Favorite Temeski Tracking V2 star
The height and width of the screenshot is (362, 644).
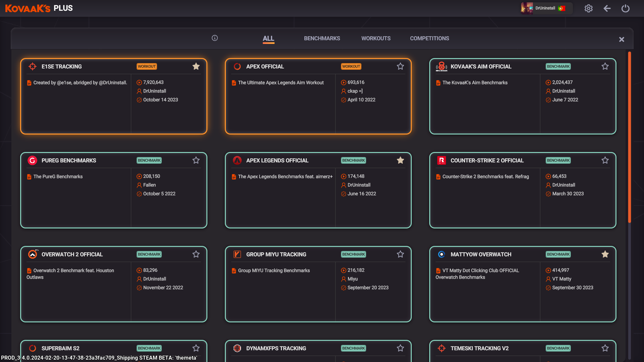click(605, 348)
